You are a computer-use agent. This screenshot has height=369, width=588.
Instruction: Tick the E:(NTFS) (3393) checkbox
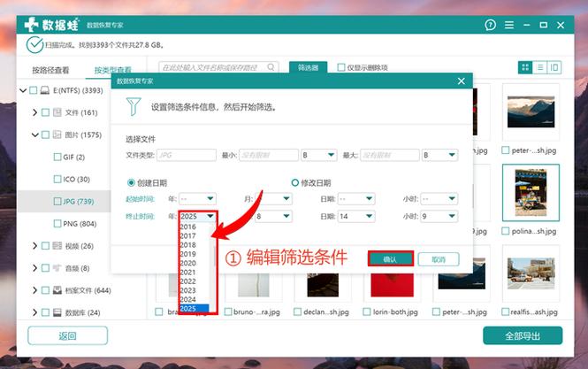coord(34,90)
